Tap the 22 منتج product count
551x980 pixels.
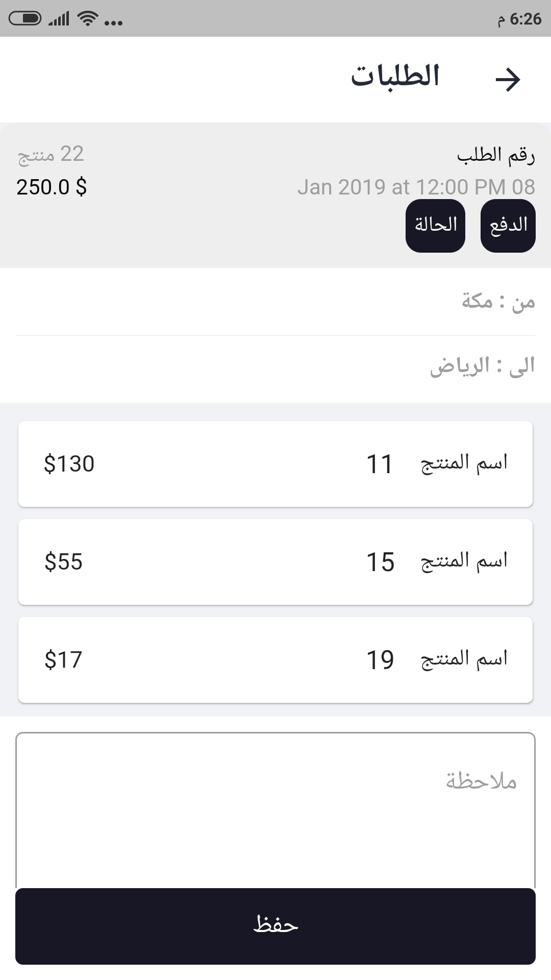[51, 154]
